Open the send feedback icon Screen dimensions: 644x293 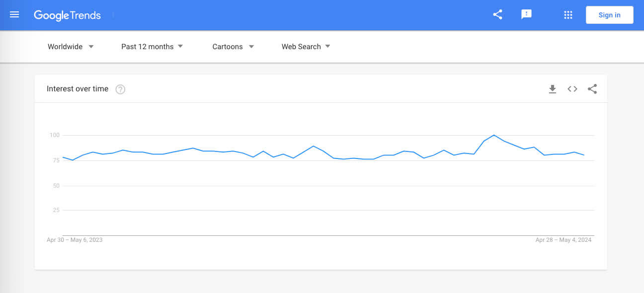[x=526, y=15]
